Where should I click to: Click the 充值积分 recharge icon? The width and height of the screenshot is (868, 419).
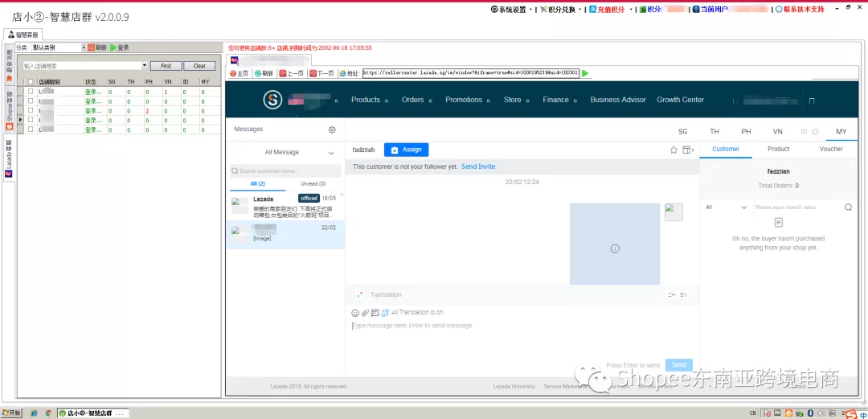pos(592,10)
